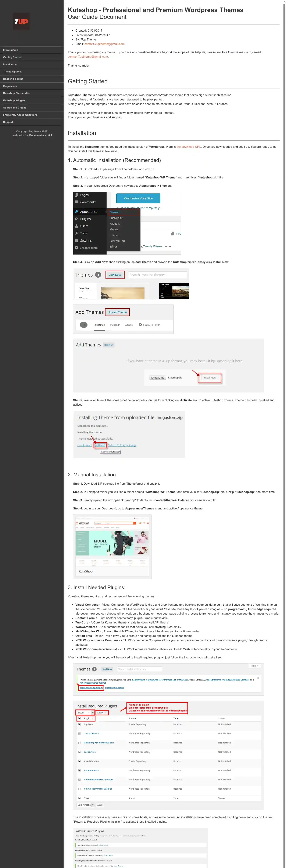Jump to Installation in the sidebar

point(32,64)
